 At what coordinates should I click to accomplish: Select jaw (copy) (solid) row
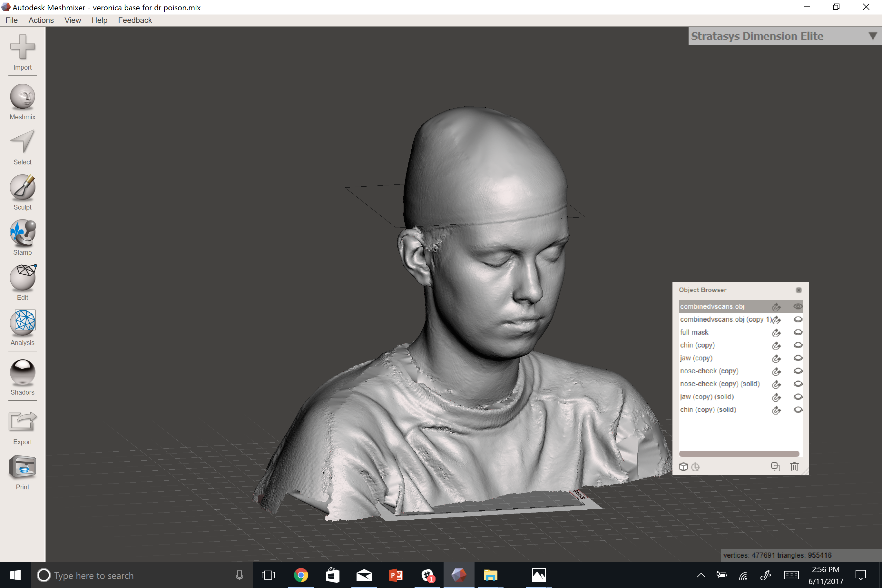point(740,397)
